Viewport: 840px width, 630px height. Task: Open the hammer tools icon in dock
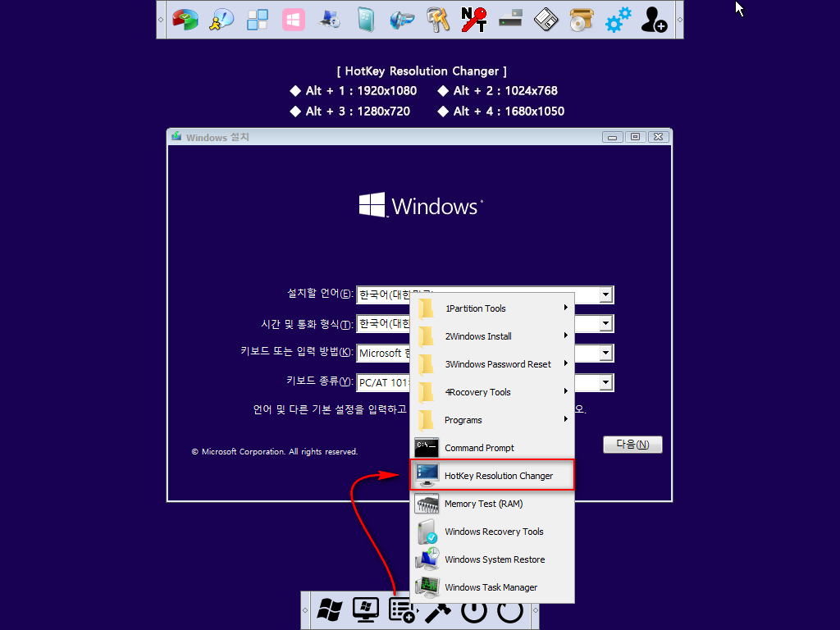[438, 612]
